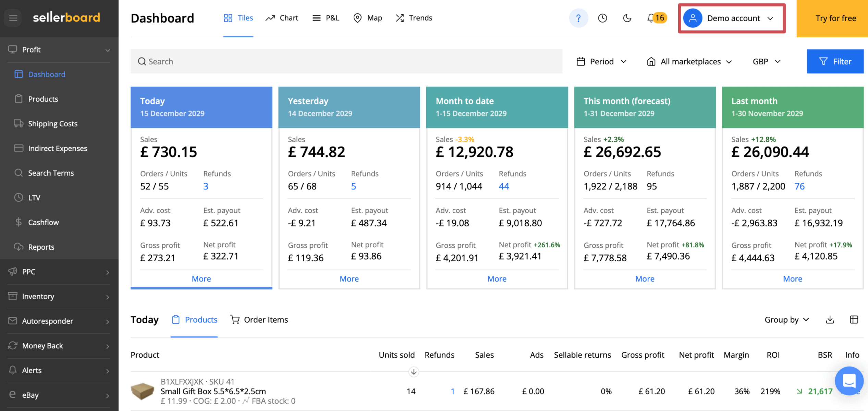The height and width of the screenshot is (411, 868).
Task: Click the blue Filter button
Action: click(835, 62)
